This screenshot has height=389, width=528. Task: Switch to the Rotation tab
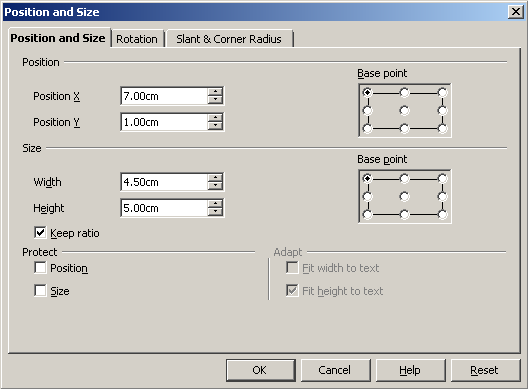coord(137,39)
